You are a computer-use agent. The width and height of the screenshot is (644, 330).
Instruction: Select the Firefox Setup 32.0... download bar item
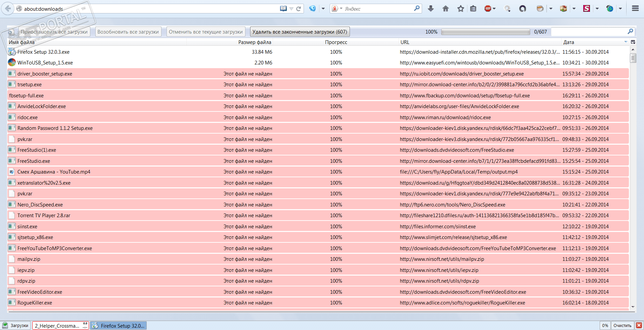118,326
